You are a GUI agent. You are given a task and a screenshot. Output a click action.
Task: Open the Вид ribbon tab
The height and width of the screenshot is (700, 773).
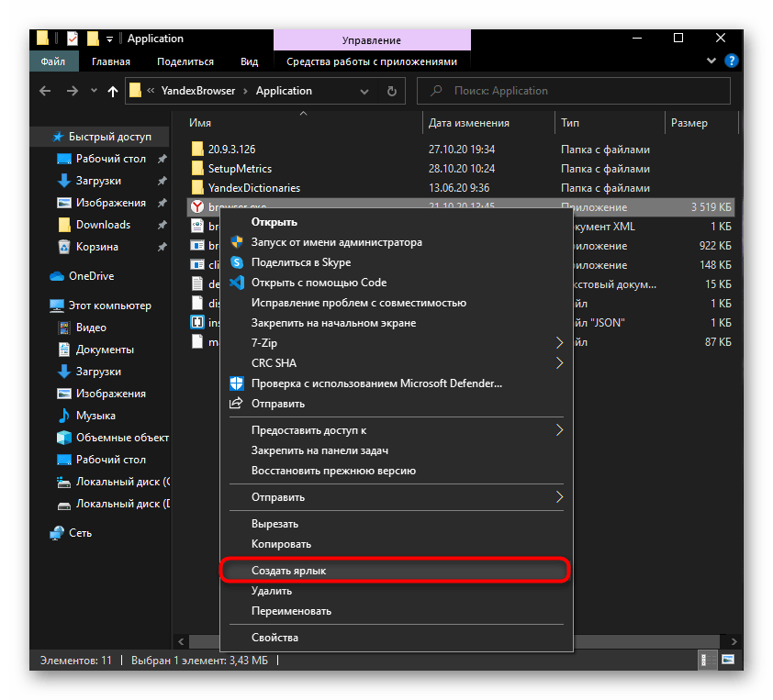point(249,61)
